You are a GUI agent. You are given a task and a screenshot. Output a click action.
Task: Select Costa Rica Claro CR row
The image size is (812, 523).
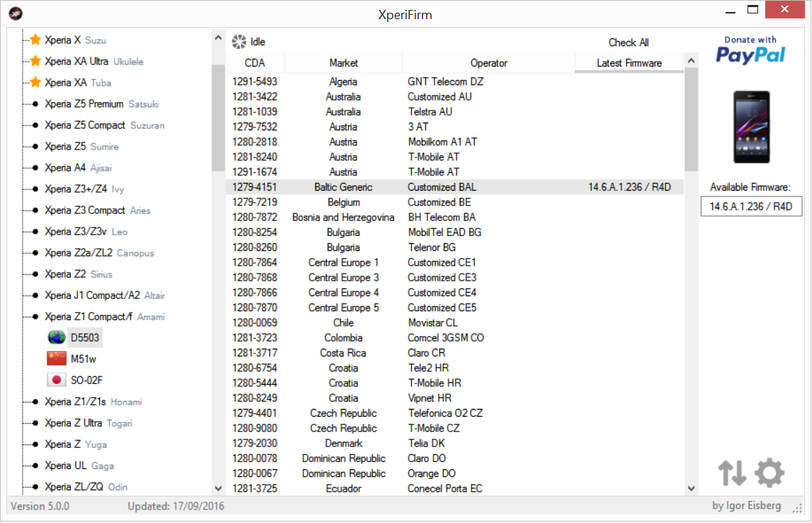click(x=455, y=353)
